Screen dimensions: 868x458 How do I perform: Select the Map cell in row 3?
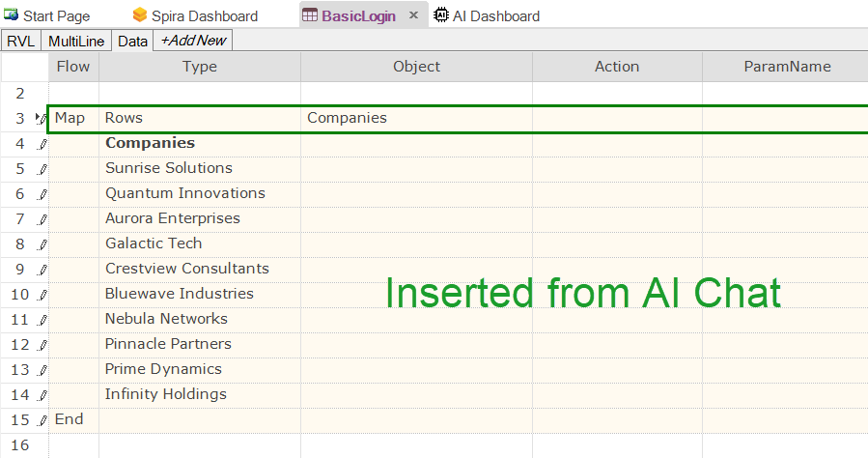coord(70,118)
